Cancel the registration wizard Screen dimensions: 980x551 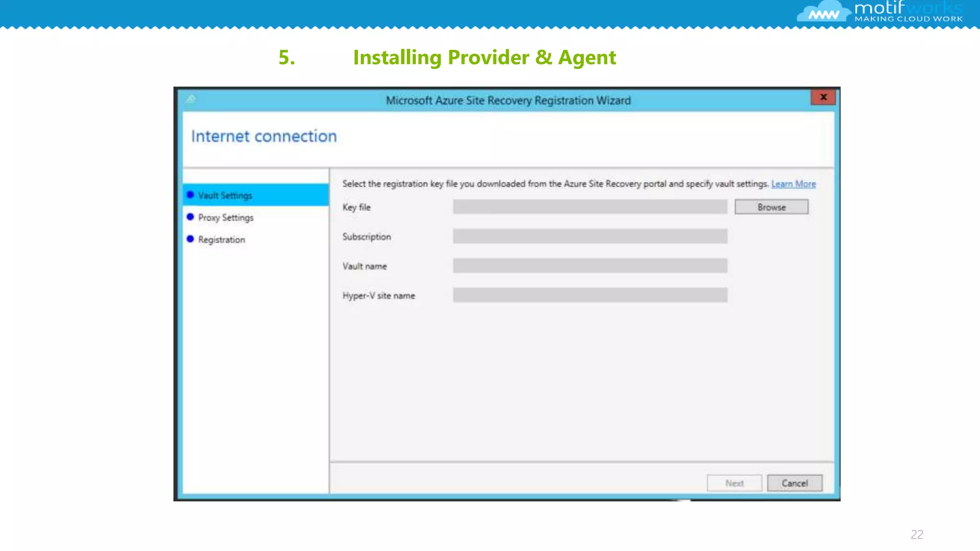pyautogui.click(x=795, y=483)
